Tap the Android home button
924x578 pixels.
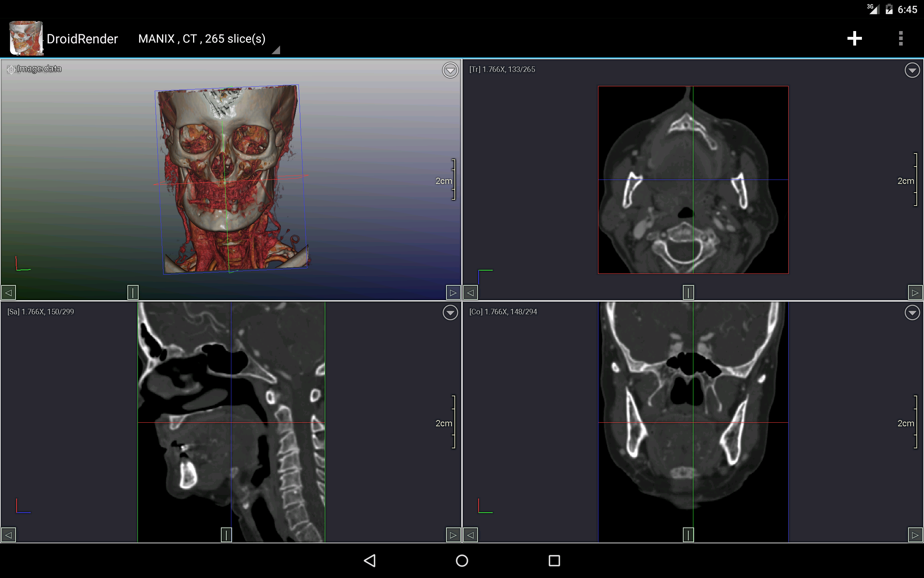(462, 560)
